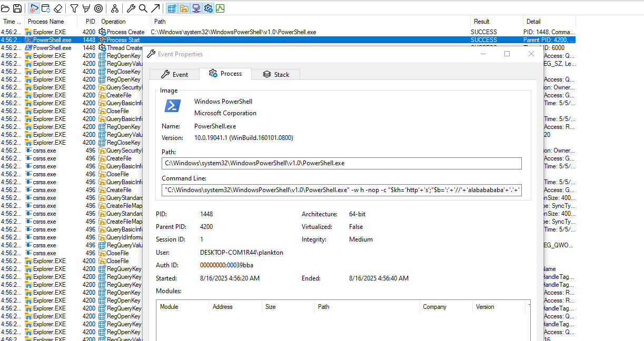Click the Address column header in Modules list
The width and height of the screenshot is (644, 341).
click(235, 307)
